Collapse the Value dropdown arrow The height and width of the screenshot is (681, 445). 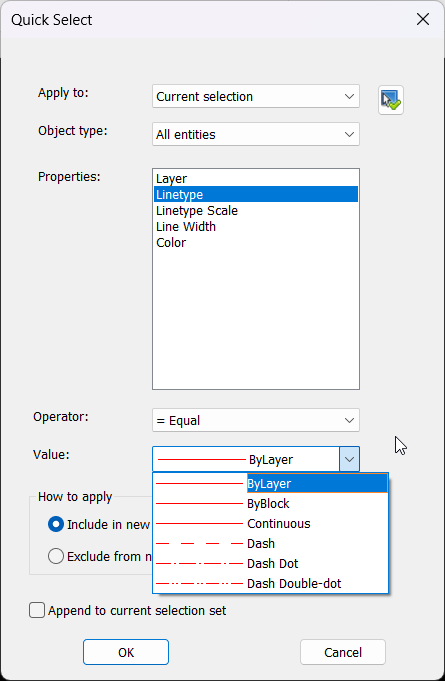pos(349,459)
